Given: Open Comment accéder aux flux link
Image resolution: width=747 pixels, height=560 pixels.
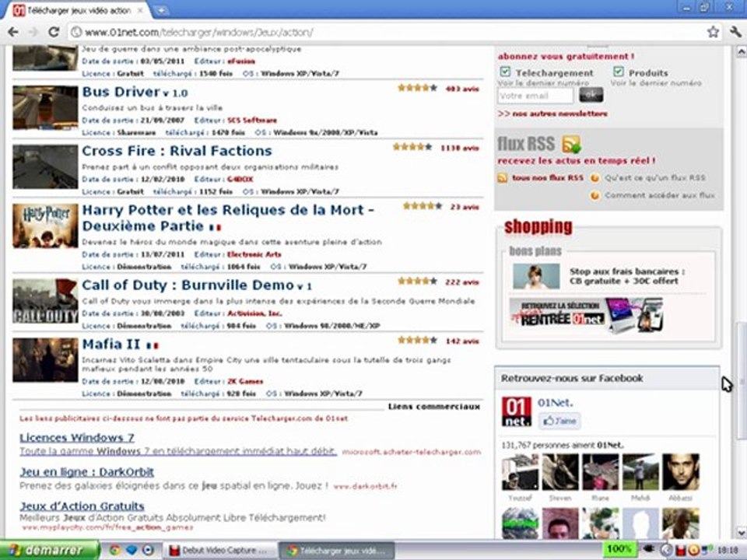Looking at the screenshot, I should [x=660, y=195].
